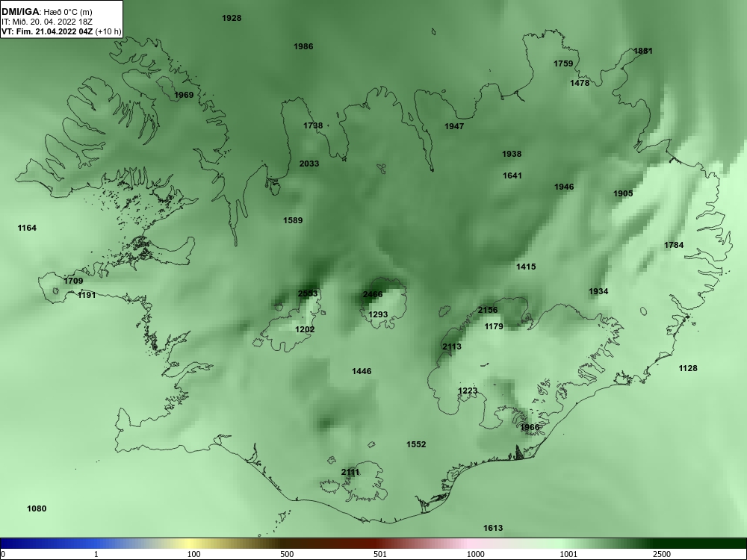Click the 1969 value in the Westfjords
This screenshot has width=747, height=560.
184,95
